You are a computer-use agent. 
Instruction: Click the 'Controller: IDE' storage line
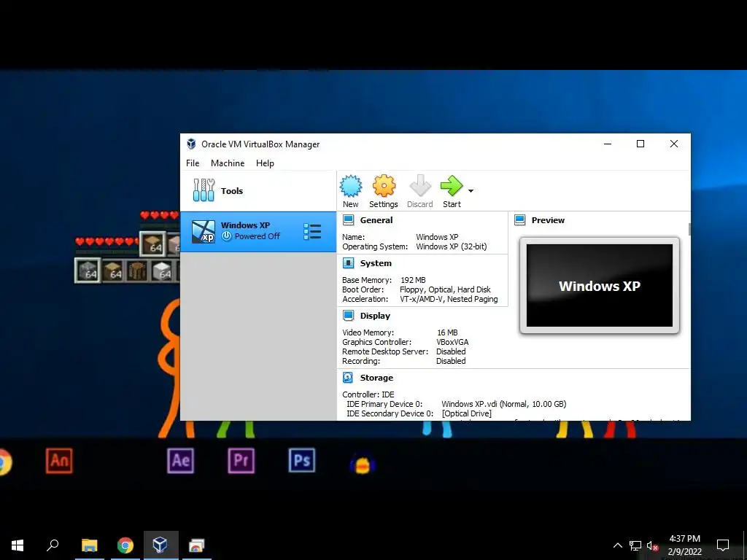[368, 394]
